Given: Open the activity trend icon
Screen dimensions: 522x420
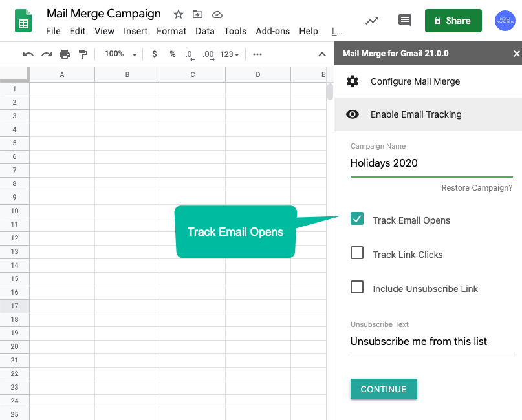Looking at the screenshot, I should [372, 21].
